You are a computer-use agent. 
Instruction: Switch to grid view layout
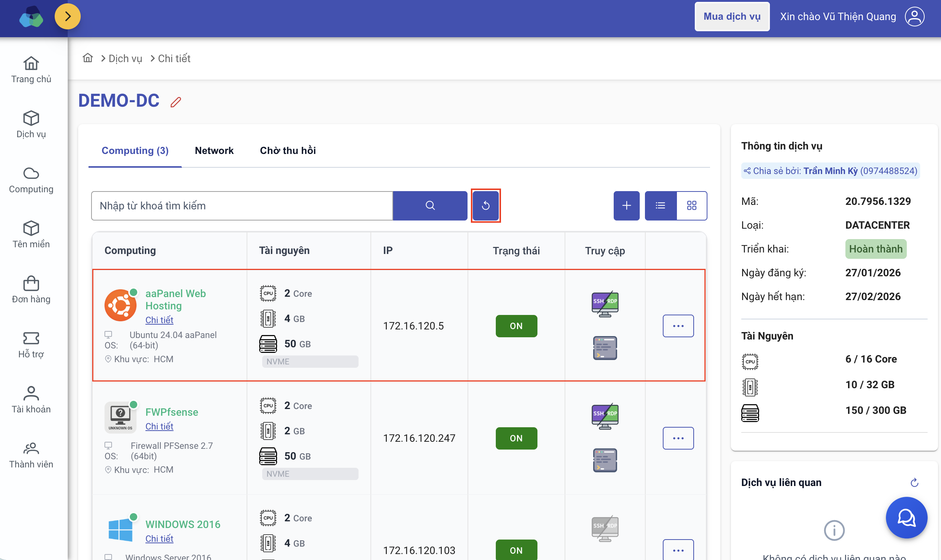[691, 205]
